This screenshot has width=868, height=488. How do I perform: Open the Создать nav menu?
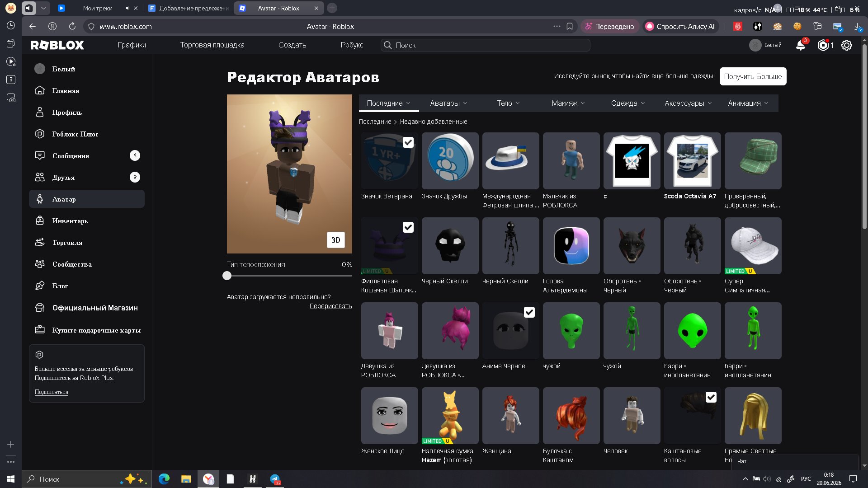pyautogui.click(x=292, y=45)
